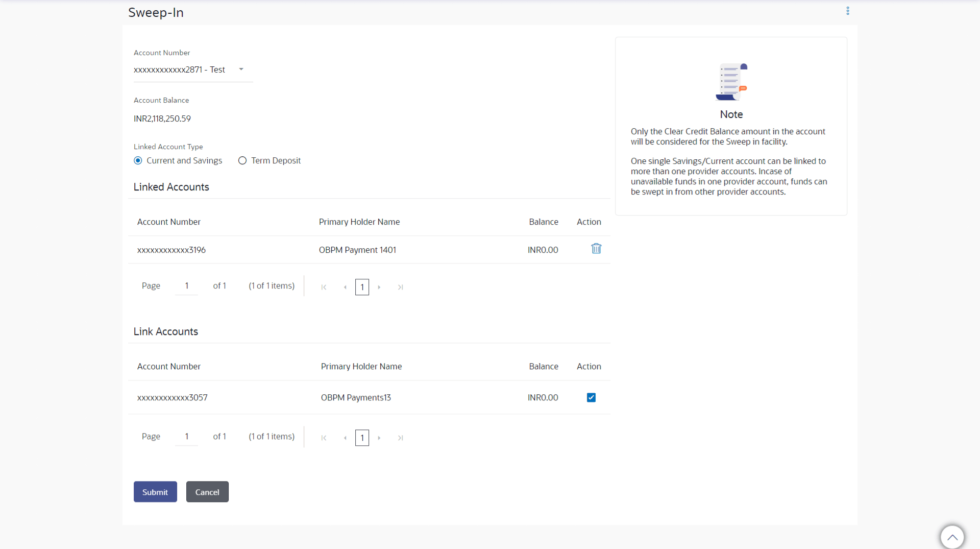980x549 pixels.
Task: Click INR0.00 balance for account 3196
Action: coord(543,250)
